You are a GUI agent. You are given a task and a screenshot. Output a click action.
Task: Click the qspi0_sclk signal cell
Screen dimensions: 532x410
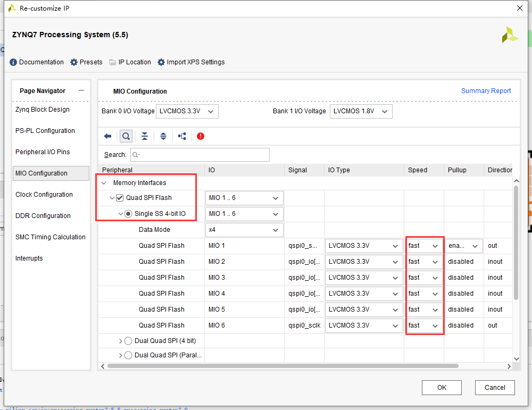304,325
